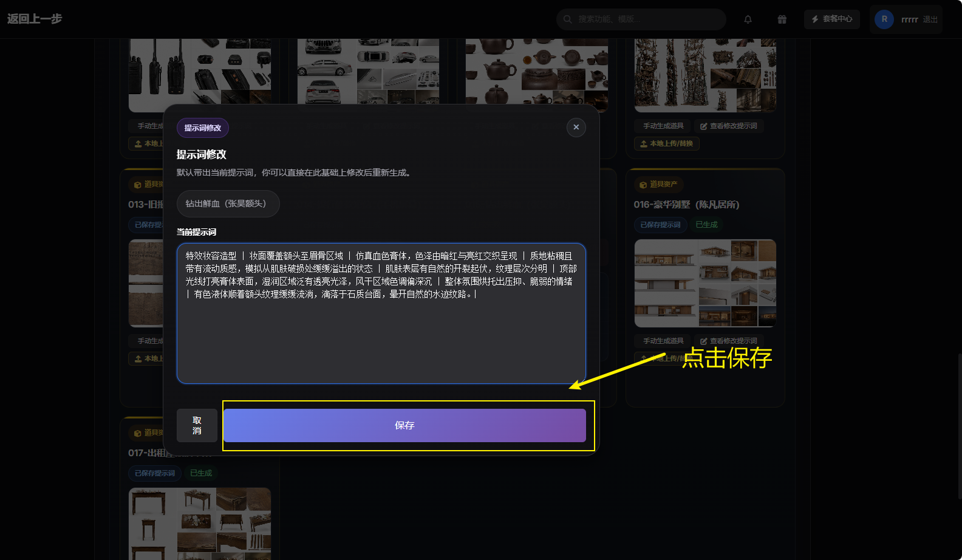Click the 当前提示词 label
Screen dimensions: 962x560
[x=197, y=232]
